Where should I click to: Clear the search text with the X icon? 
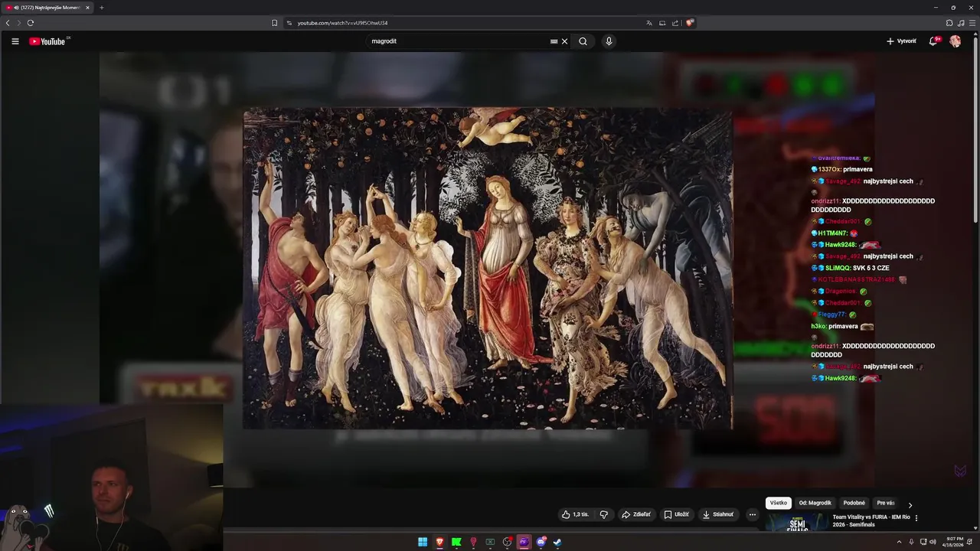564,41
